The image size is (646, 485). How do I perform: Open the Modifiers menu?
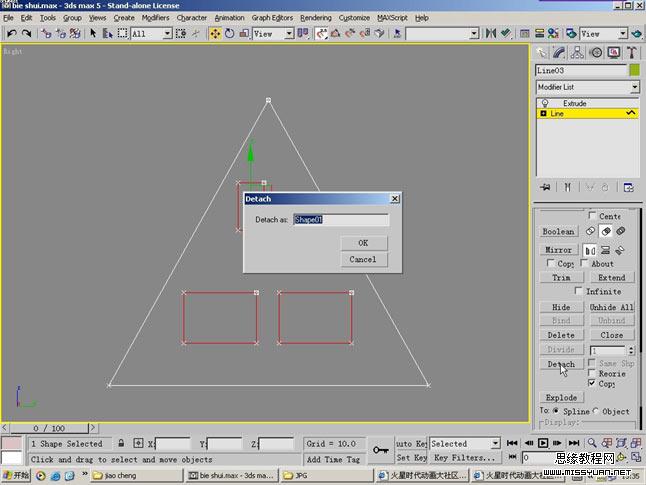tap(155, 18)
